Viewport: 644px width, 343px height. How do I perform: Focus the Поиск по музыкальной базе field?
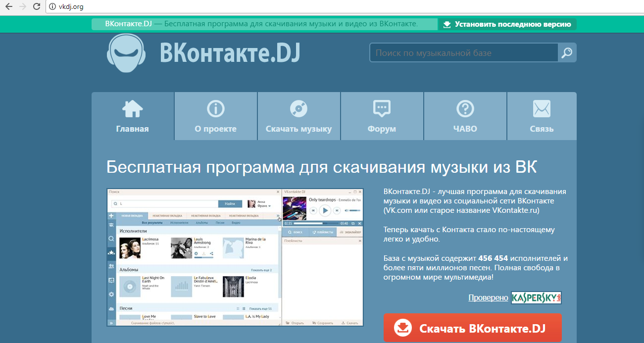point(464,52)
